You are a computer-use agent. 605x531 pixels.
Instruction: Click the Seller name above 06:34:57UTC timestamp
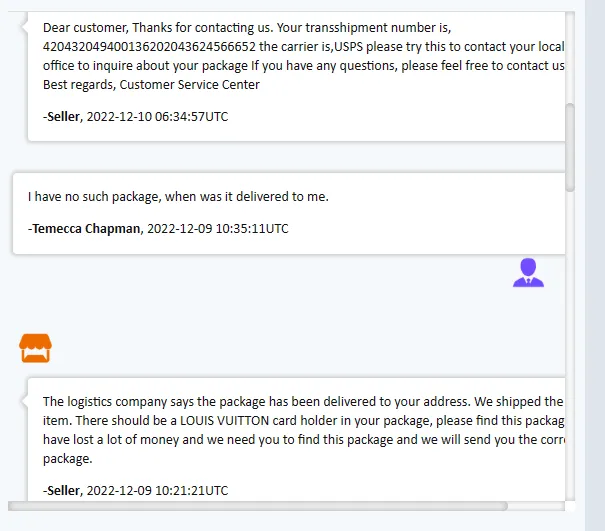point(62,117)
